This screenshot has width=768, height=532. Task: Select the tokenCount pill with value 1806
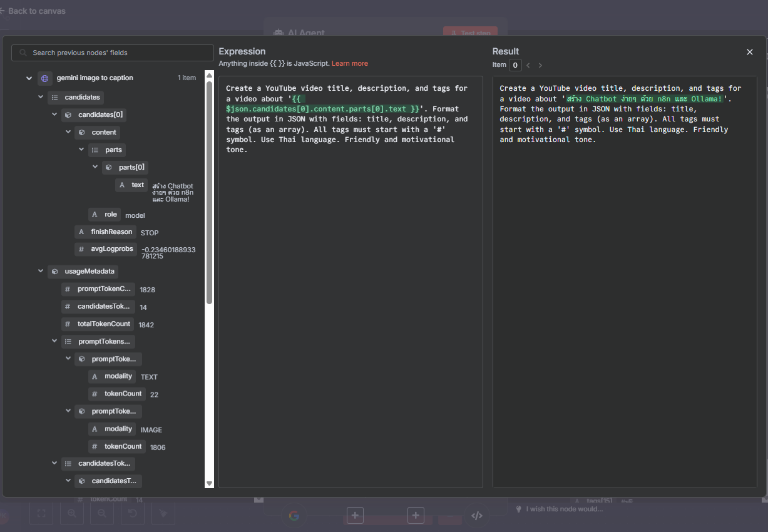(x=117, y=446)
